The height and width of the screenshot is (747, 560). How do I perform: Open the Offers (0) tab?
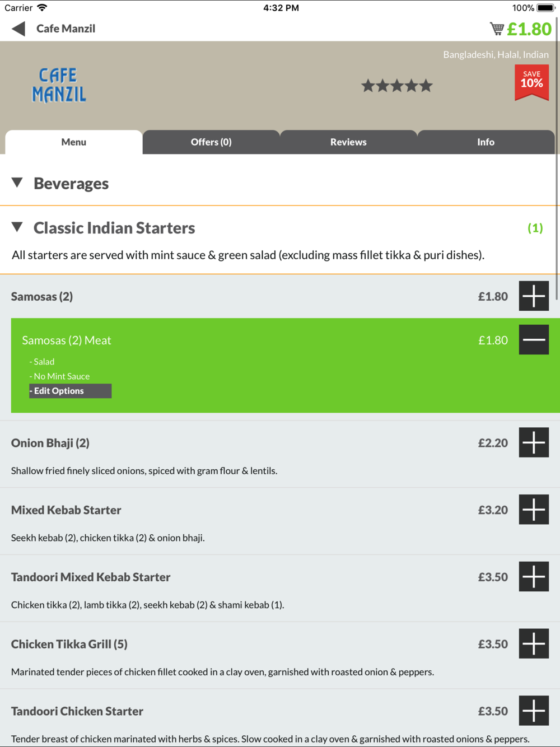coord(211,142)
